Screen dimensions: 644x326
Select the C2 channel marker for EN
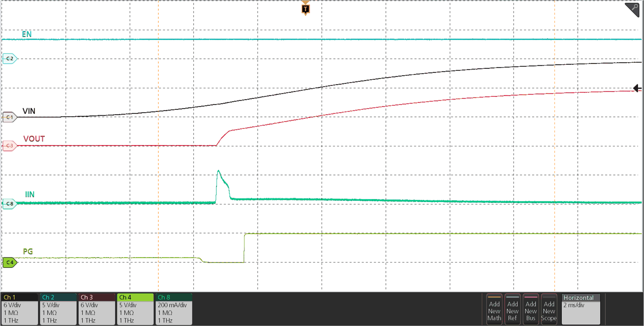[9, 58]
